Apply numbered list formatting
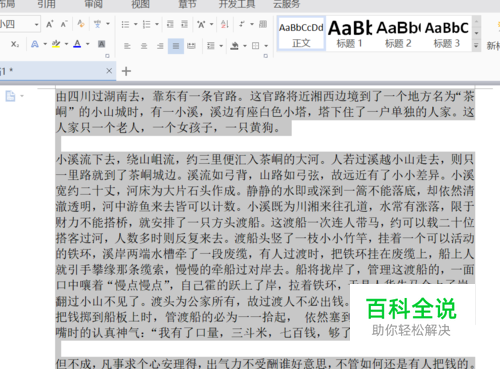The image size is (500, 369). [146, 24]
